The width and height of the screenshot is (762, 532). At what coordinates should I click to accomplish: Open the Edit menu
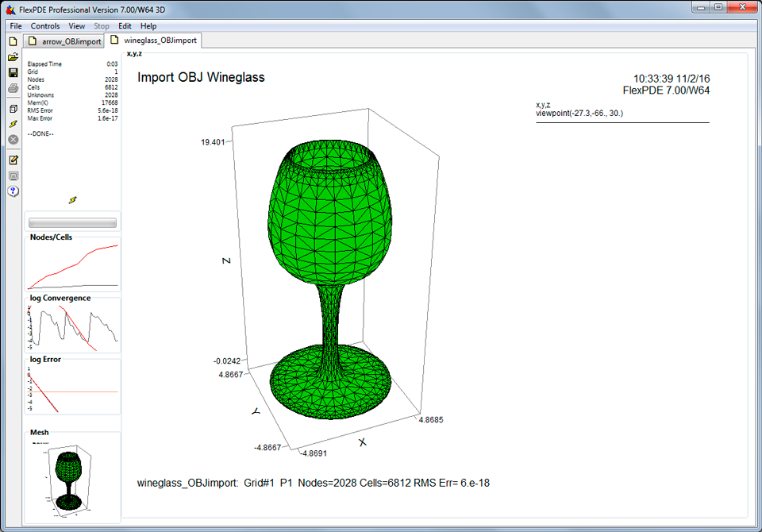125,25
